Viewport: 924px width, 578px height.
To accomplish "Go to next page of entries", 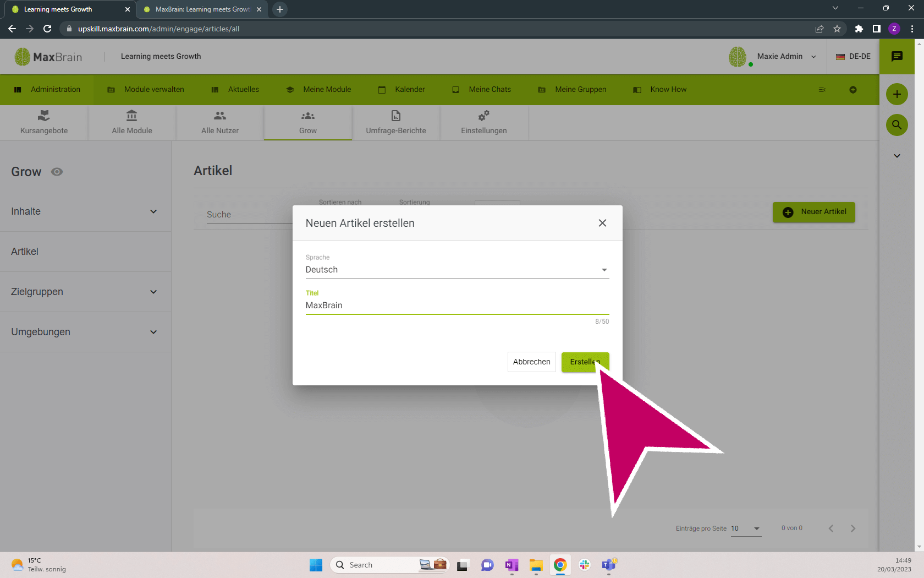I will click(853, 528).
